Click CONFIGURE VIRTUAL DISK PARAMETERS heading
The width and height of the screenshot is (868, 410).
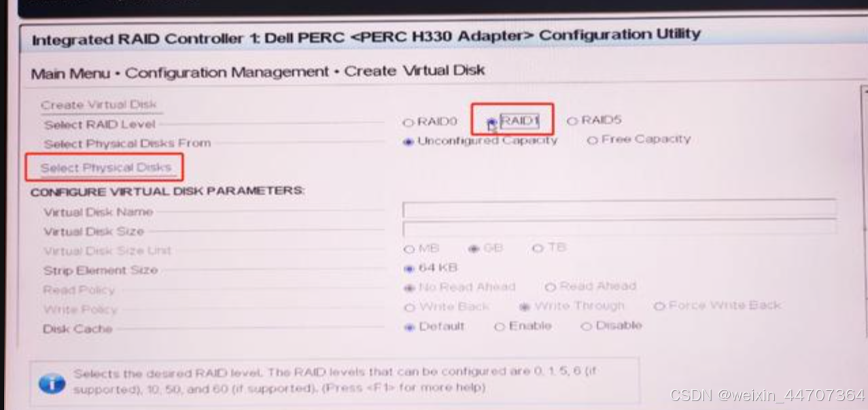tap(167, 191)
